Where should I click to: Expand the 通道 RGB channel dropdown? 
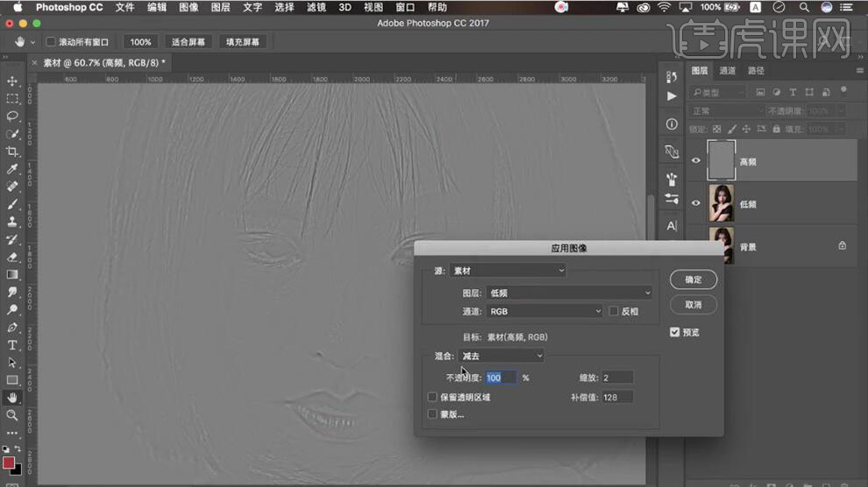coord(544,311)
